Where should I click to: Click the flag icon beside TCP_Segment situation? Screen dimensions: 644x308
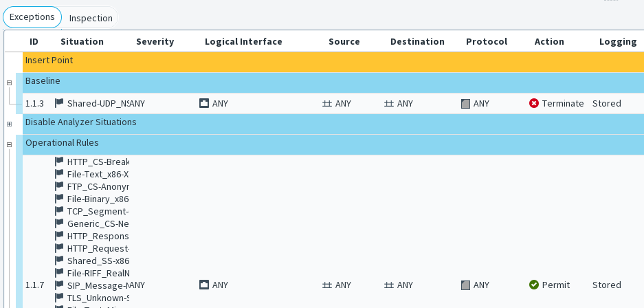60,211
